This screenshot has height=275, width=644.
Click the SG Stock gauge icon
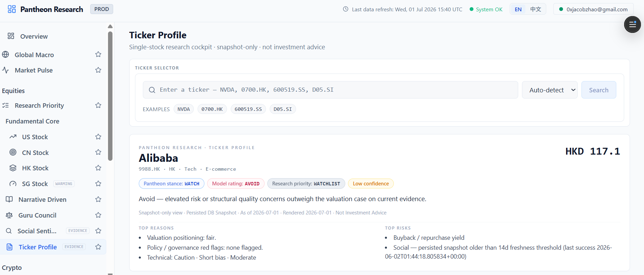click(13, 184)
